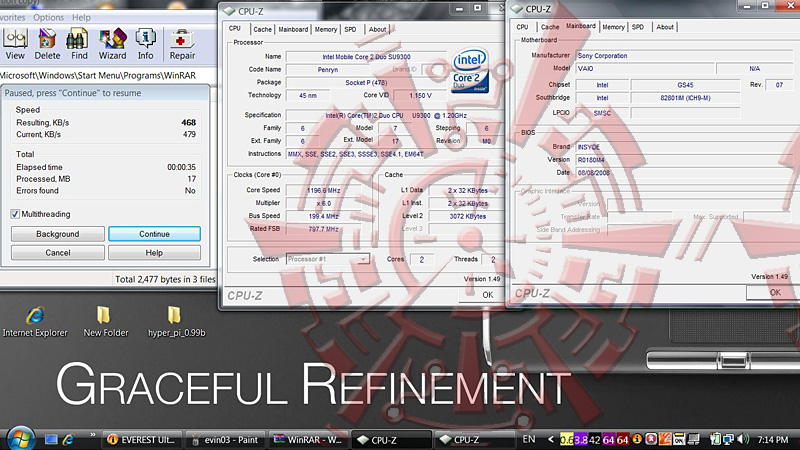The height and width of the screenshot is (450, 800).
Task: Open the Windows Start orb
Action: (21, 438)
